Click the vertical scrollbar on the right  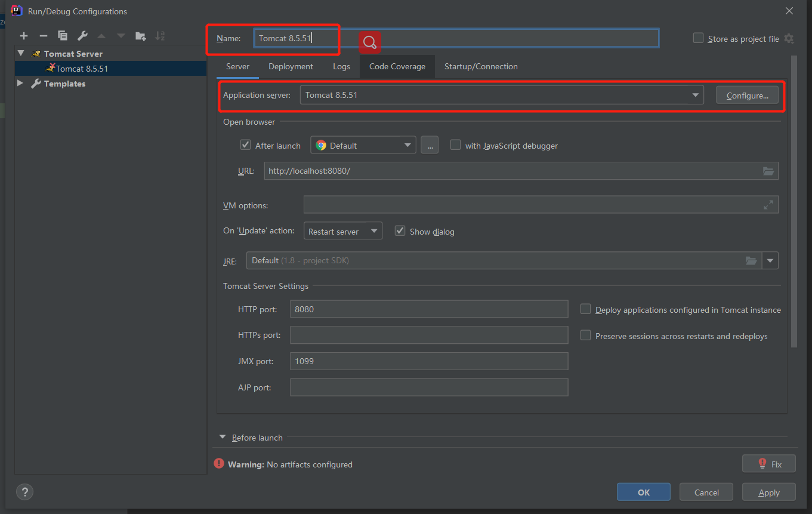(794, 202)
